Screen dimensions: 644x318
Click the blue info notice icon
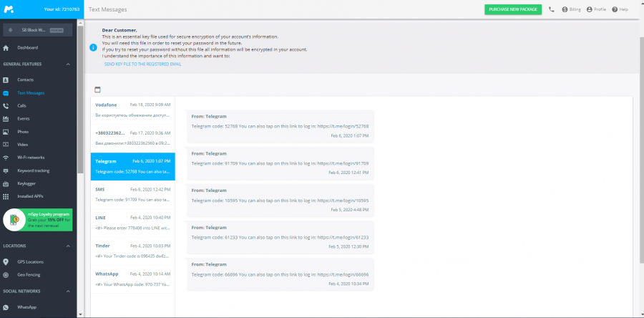tap(93, 47)
